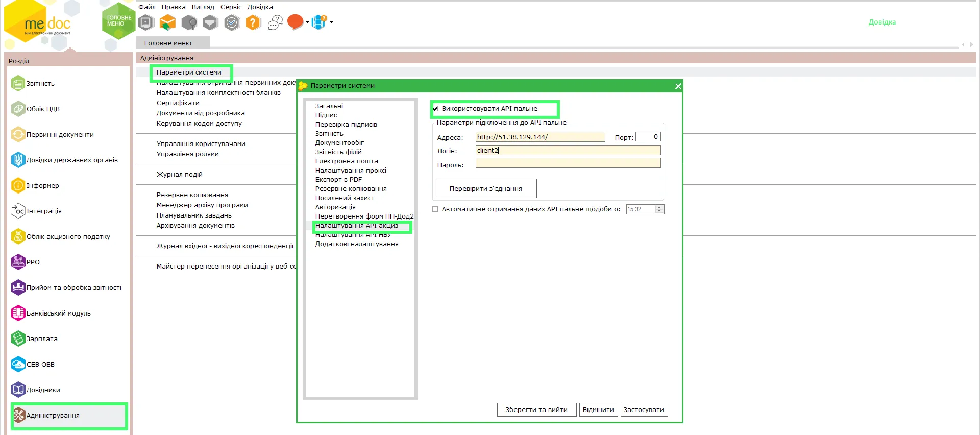The width and height of the screenshot is (980, 435).
Task: Click the time field spinner arrows
Action: [x=659, y=209]
